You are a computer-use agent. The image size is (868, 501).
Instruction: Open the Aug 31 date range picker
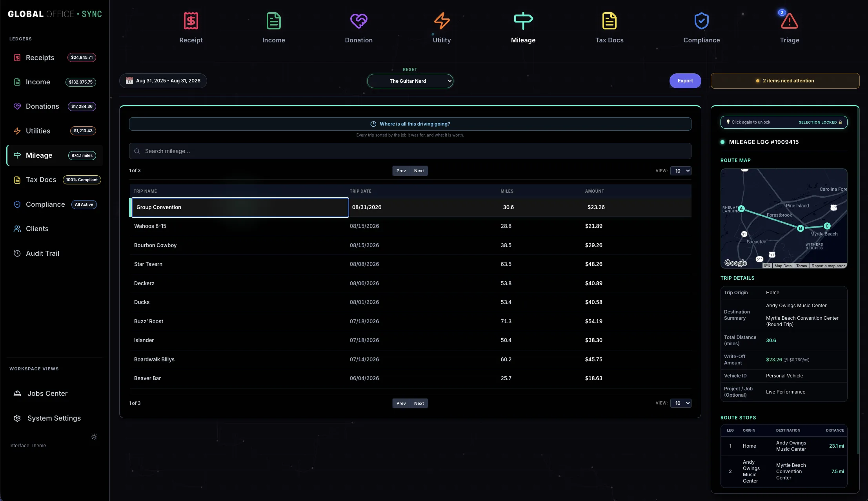click(163, 81)
